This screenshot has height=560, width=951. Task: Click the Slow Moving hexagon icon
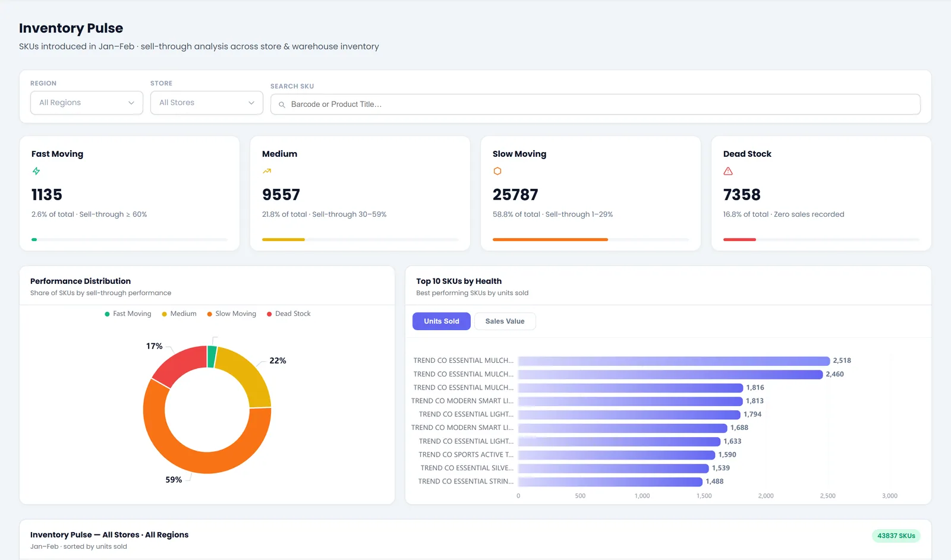tap(497, 171)
